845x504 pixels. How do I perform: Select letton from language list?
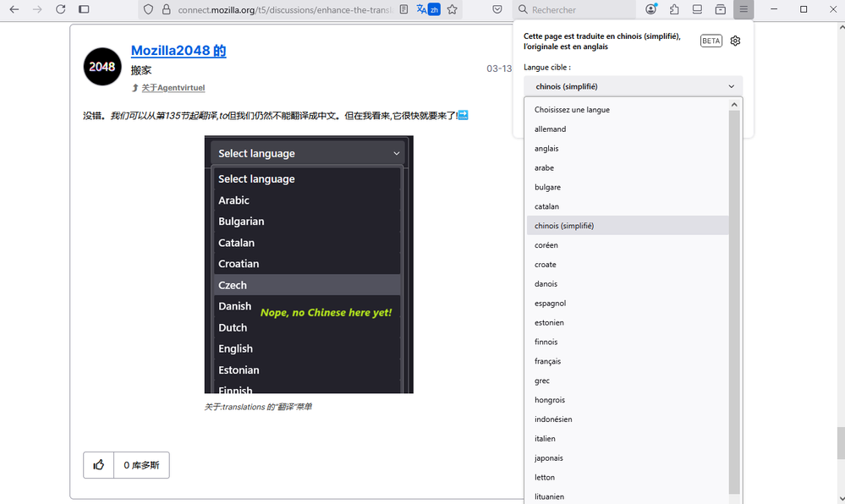click(628, 478)
